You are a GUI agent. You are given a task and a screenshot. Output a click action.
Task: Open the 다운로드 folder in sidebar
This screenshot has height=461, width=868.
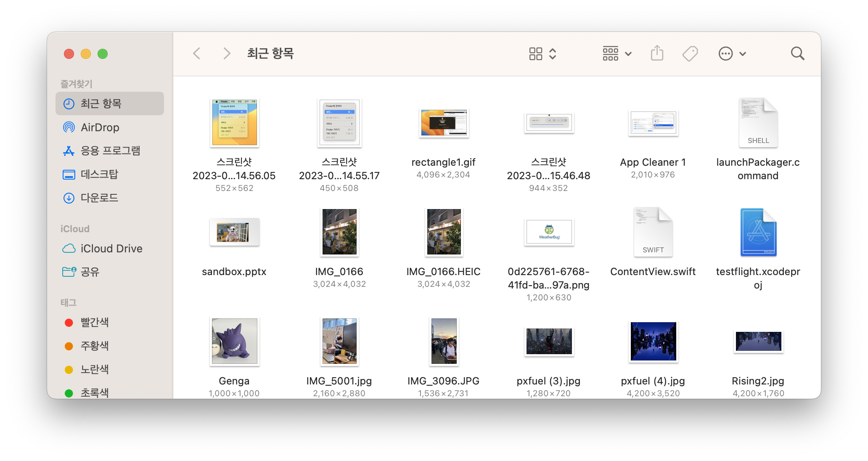pyautogui.click(x=99, y=198)
